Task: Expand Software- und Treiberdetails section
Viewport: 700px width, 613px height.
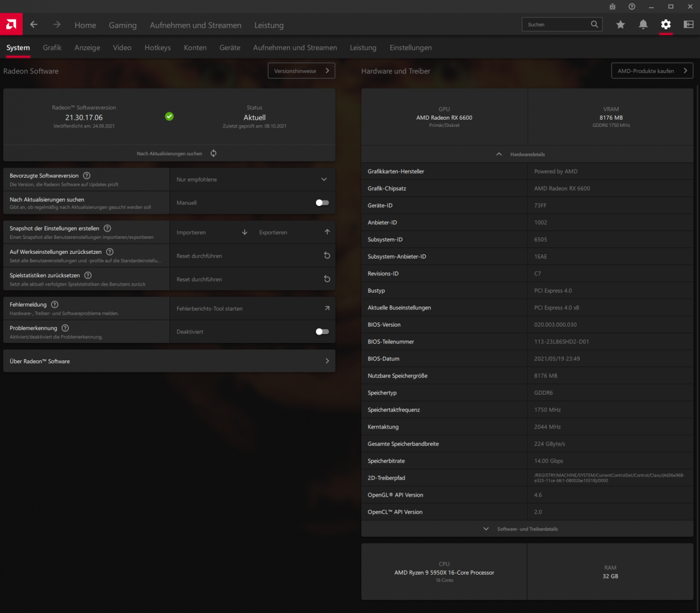Action: pyautogui.click(x=526, y=529)
